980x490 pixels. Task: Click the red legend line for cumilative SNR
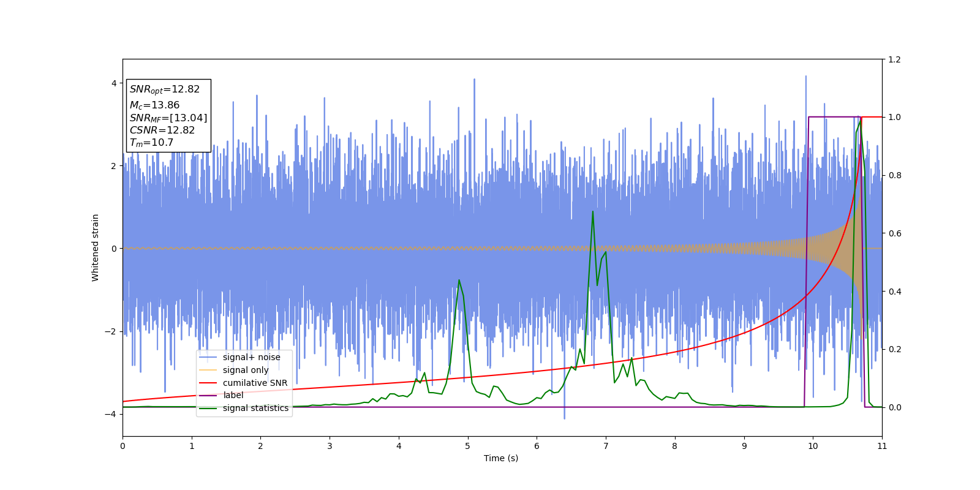(208, 383)
